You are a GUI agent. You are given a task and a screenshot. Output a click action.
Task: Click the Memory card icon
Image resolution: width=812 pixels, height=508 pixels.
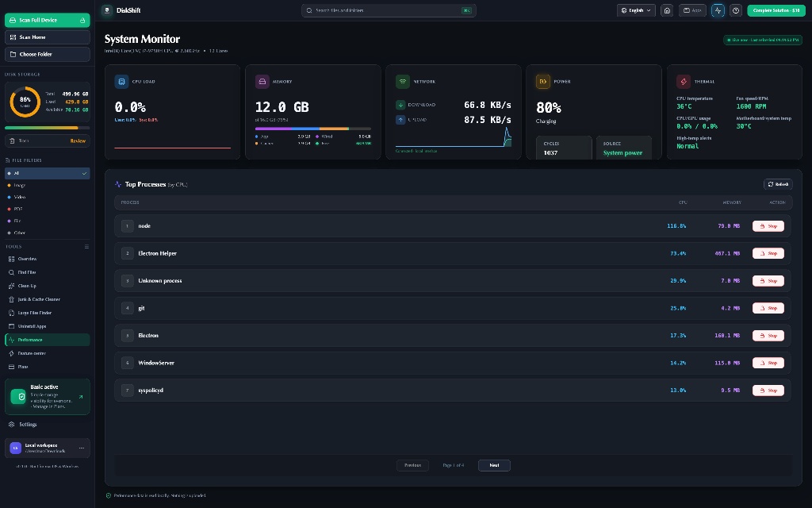(262, 82)
